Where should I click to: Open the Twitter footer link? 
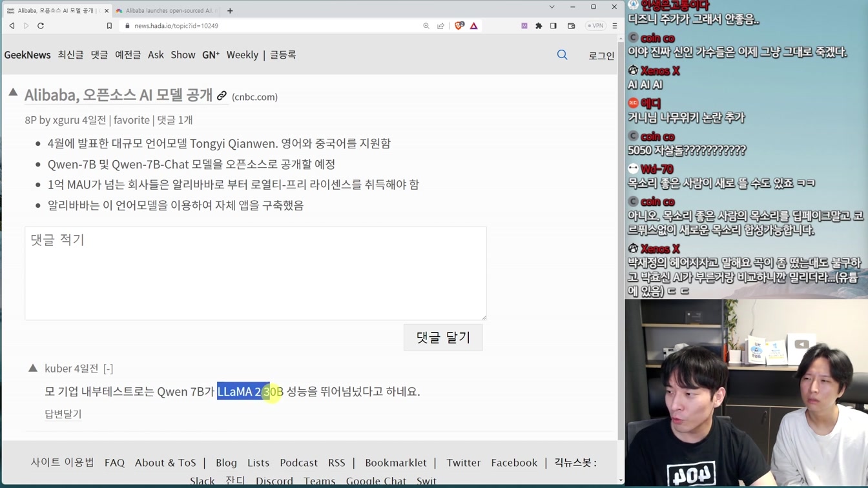coord(464,463)
